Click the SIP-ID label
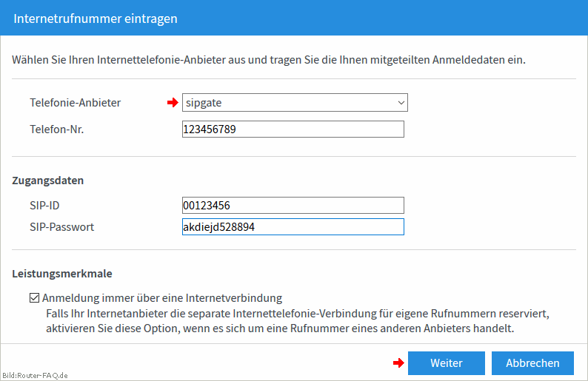 tap(44, 206)
